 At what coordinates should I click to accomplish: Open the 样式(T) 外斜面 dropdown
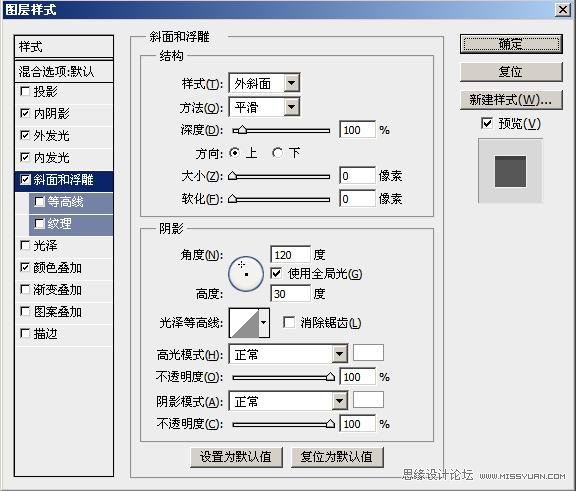(292, 83)
